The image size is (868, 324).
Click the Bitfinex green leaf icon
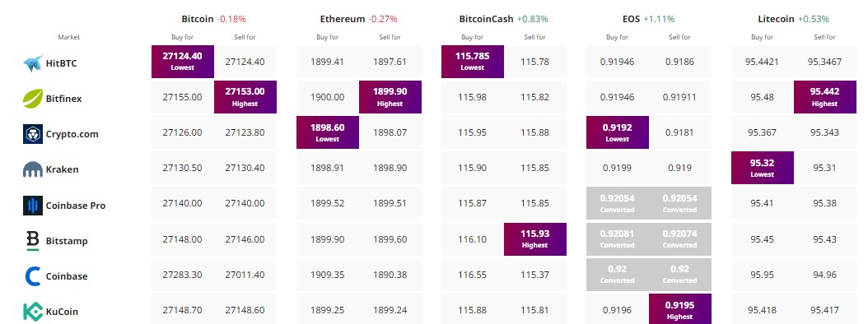[33, 99]
